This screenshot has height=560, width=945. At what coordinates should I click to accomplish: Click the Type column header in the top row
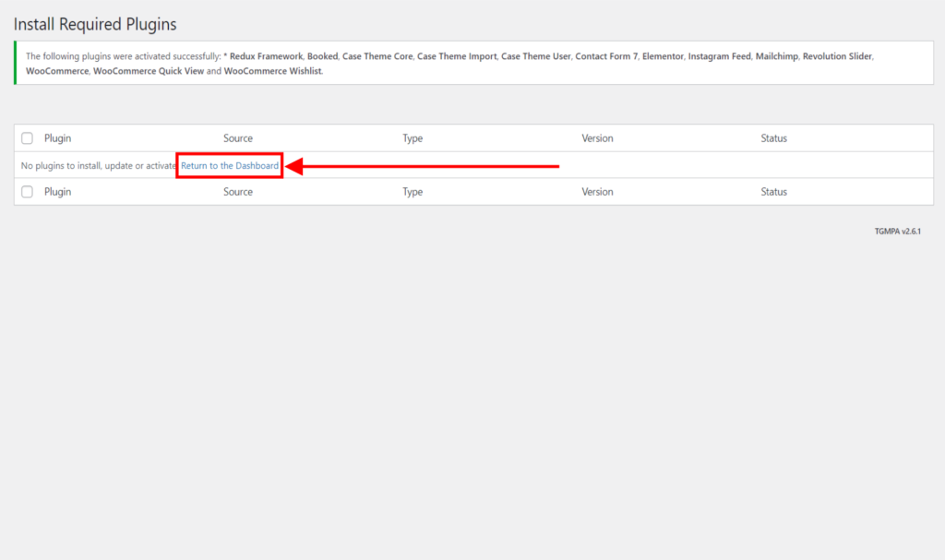point(413,138)
